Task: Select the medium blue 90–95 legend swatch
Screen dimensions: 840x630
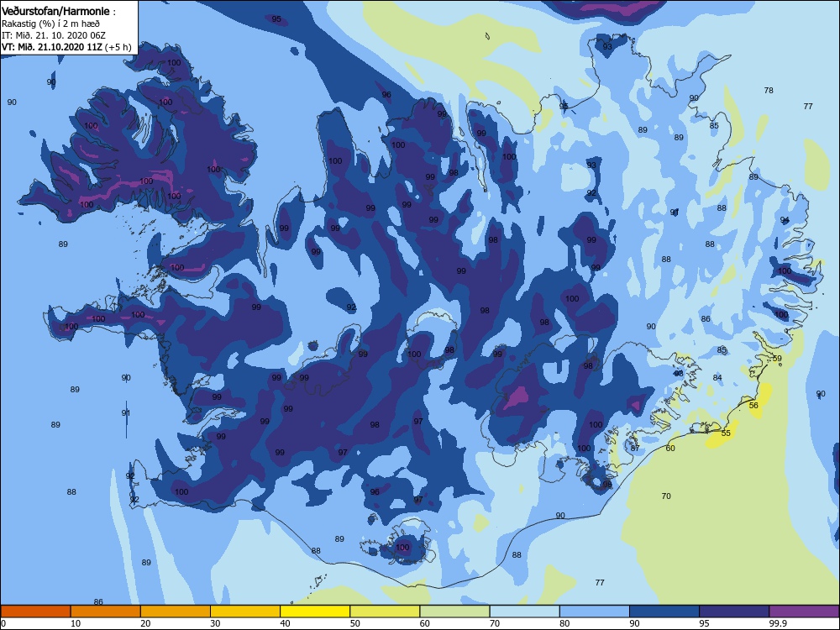Action: point(664,612)
